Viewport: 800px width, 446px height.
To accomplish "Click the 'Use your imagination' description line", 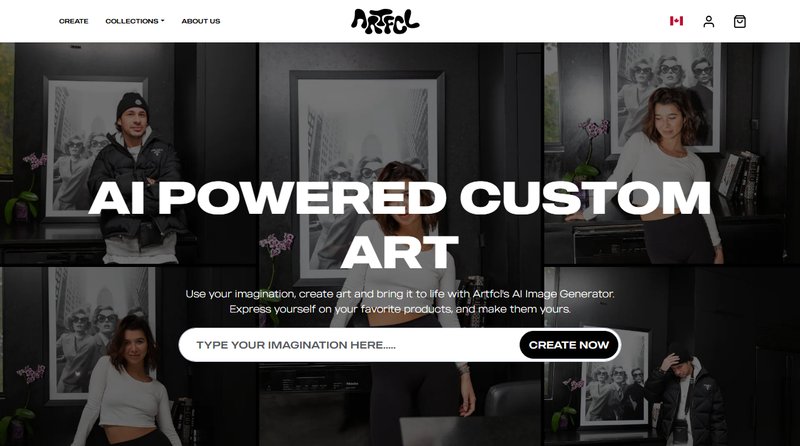I will coord(399,294).
